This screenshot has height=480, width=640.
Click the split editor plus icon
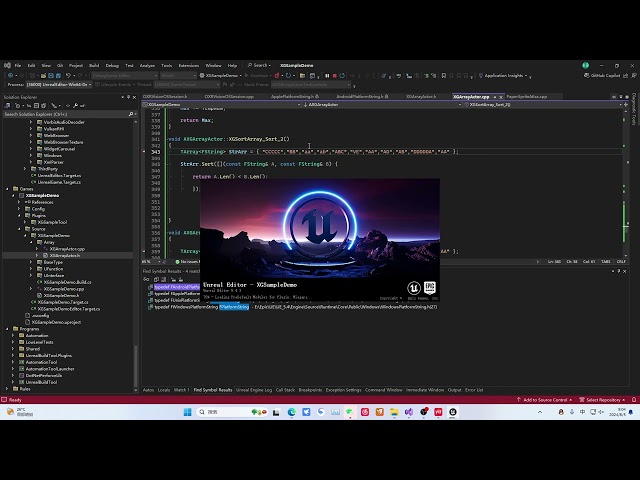tap(626, 104)
